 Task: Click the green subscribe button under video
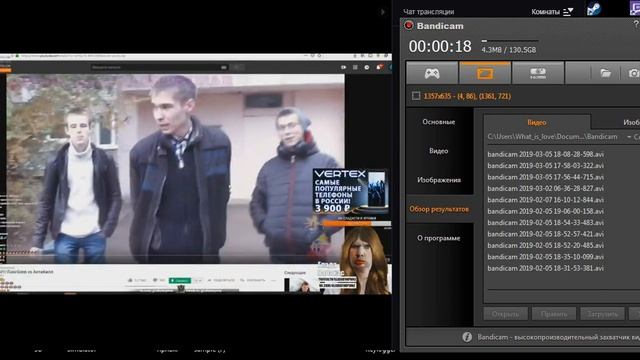point(180,280)
